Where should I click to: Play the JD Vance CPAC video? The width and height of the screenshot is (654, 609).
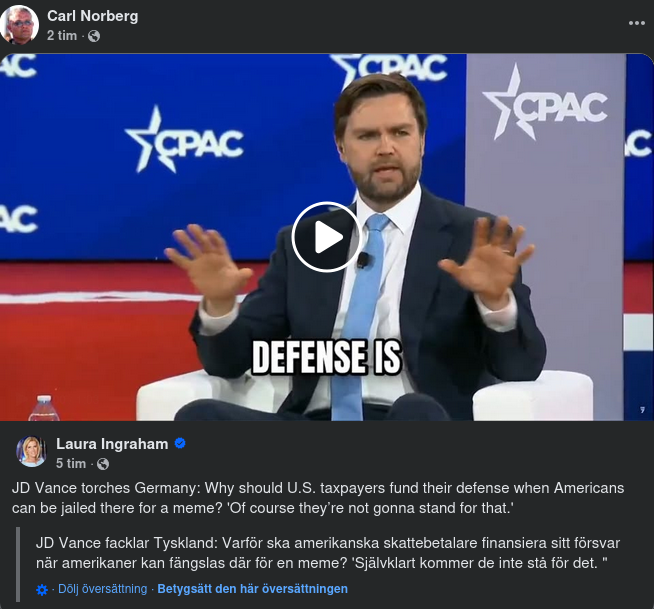326,237
